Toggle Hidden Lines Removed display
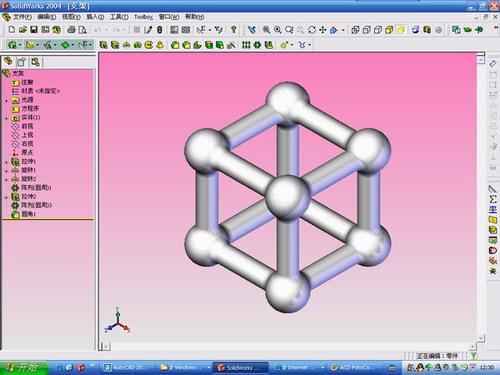The width and height of the screenshot is (500, 375). pos(378,30)
